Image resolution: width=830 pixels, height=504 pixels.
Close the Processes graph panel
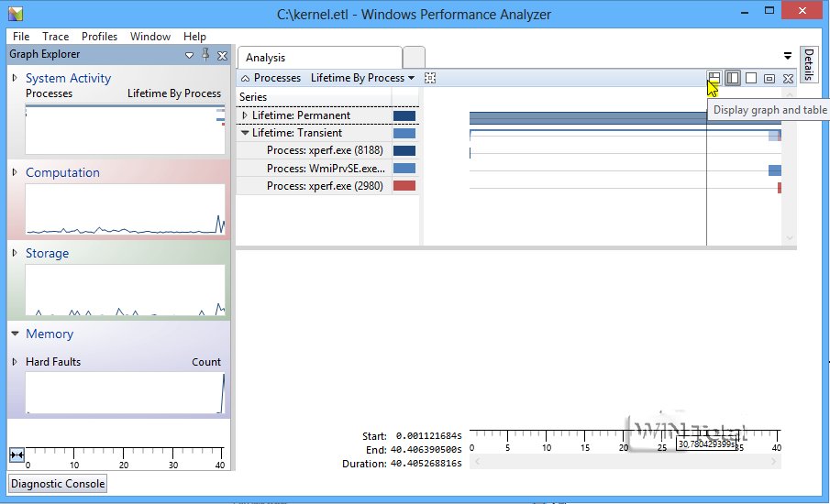[x=788, y=79]
